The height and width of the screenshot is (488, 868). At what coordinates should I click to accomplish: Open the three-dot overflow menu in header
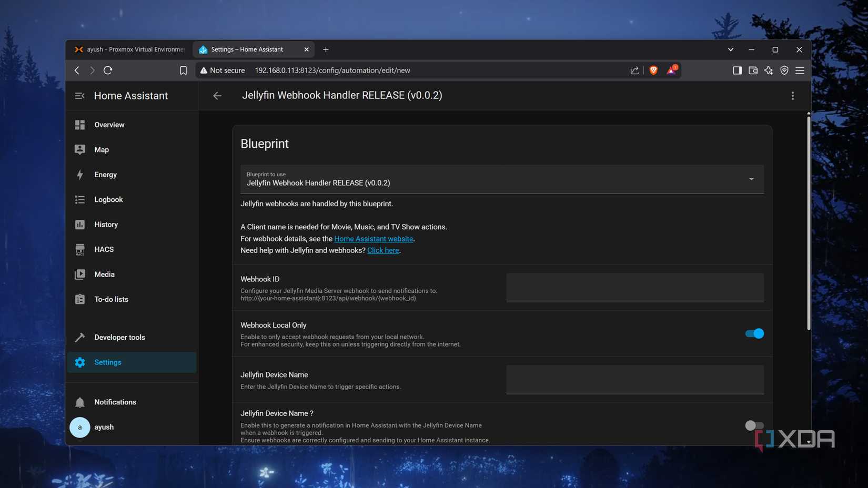pos(793,96)
